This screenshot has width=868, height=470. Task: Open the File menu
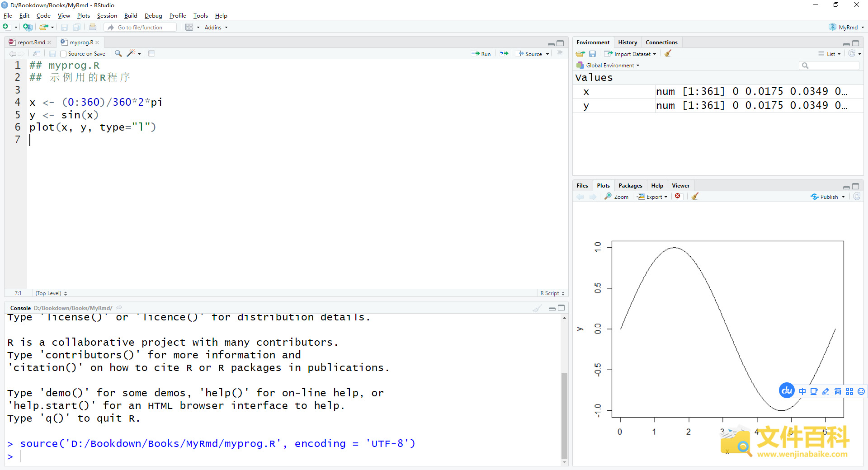click(x=8, y=15)
